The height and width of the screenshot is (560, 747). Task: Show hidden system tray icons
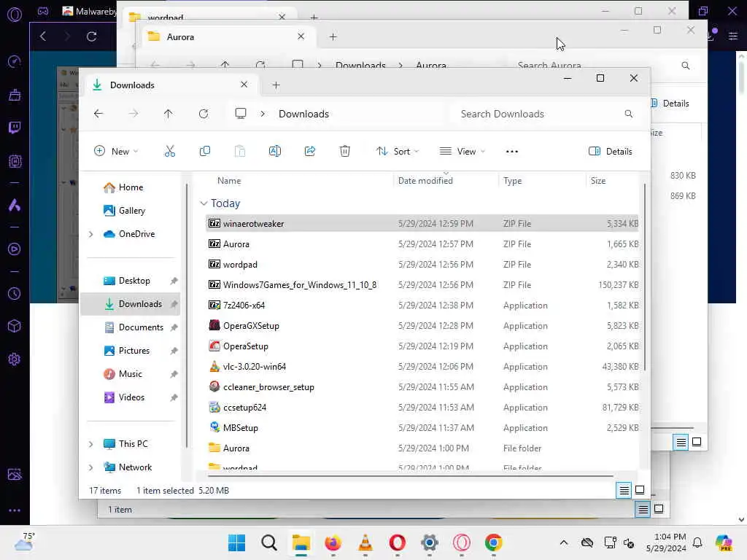click(564, 542)
